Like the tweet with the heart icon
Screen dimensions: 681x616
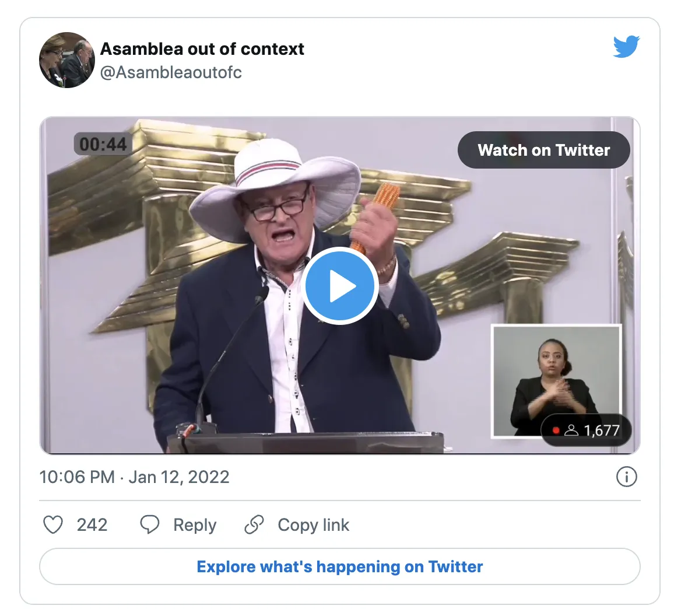(53, 525)
